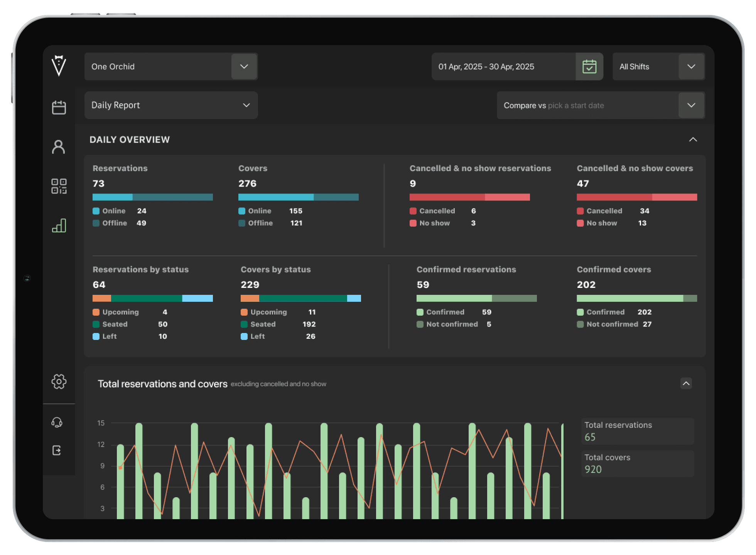756x555 pixels.
Task: Open the settings gear in the sidebar
Action: 59,382
